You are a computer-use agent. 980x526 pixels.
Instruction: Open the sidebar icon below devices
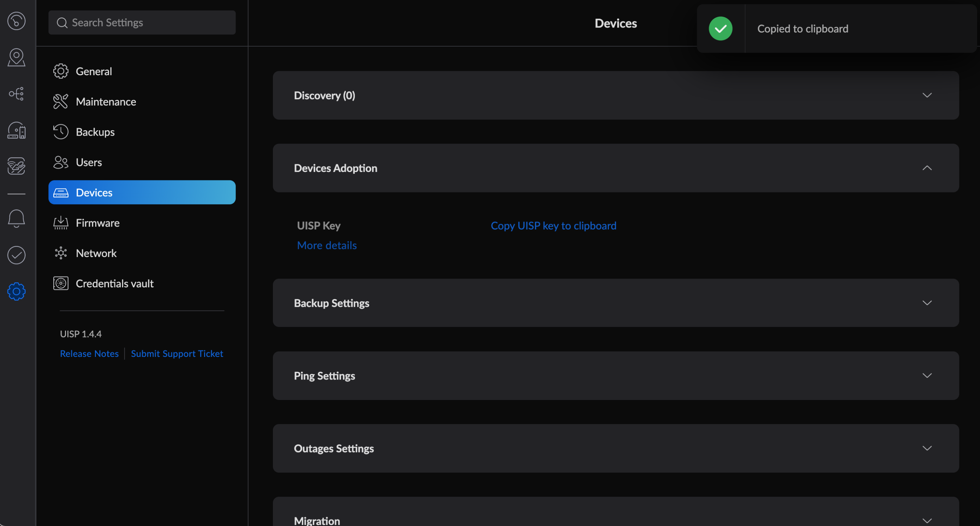(16, 166)
